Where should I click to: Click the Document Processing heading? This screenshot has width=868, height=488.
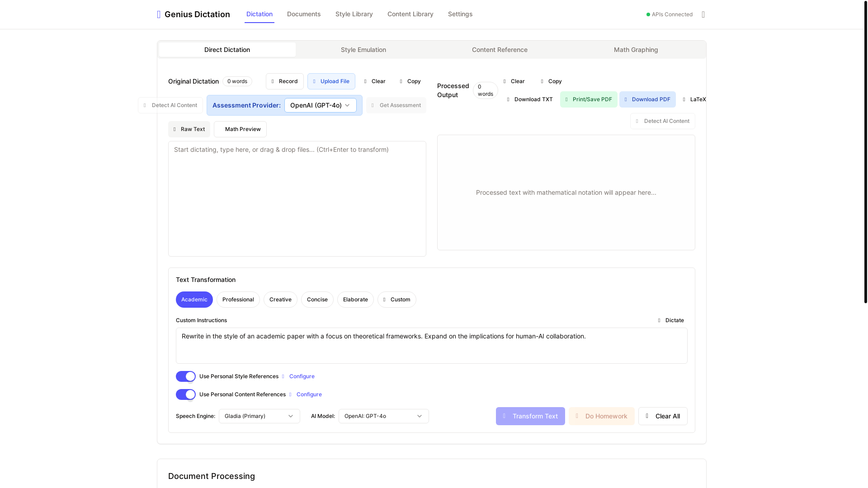tap(212, 476)
